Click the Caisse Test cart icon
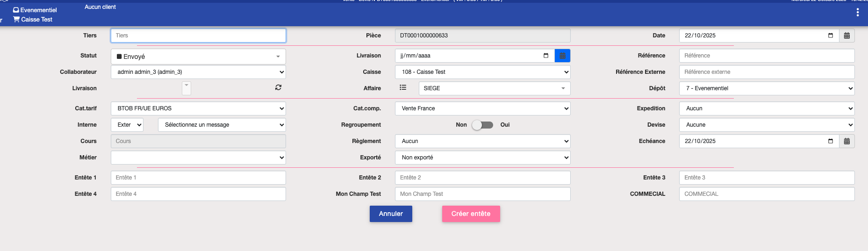Viewport: 868px width, 251px height. coord(16,20)
